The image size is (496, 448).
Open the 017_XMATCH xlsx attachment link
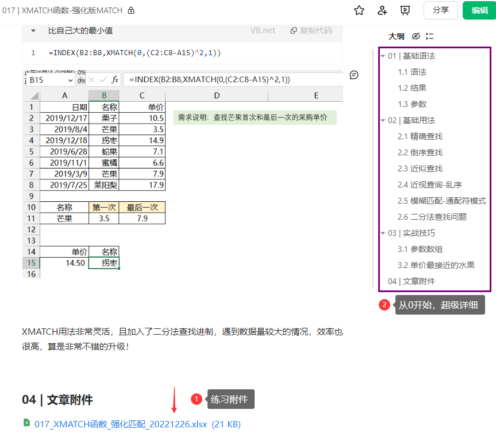pyautogui.click(x=137, y=424)
